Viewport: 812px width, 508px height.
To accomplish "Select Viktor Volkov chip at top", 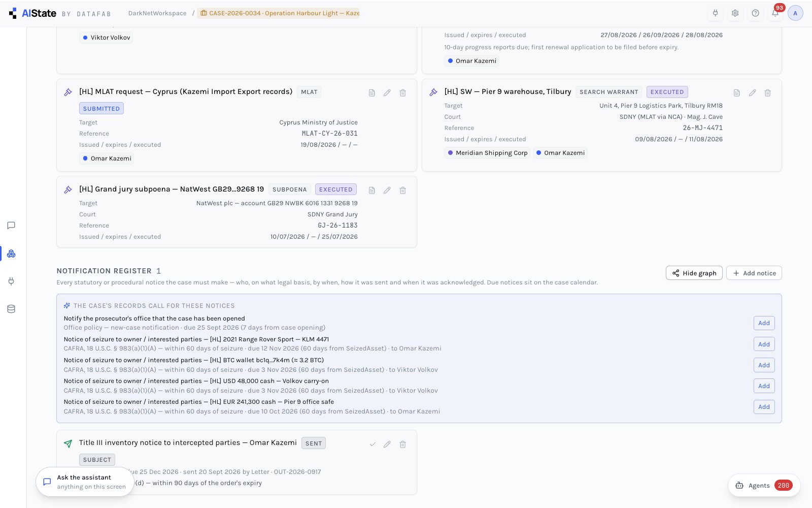I will 106,38.
